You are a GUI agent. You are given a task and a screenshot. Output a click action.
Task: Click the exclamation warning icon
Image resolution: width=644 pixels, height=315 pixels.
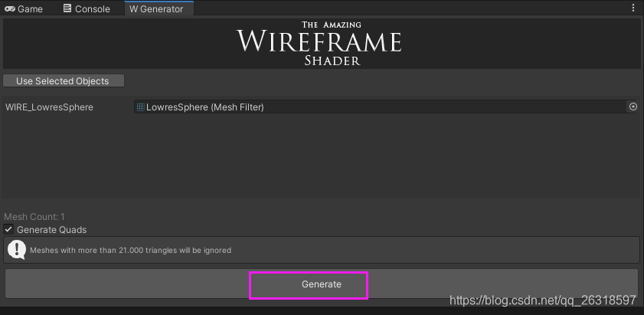coord(17,250)
